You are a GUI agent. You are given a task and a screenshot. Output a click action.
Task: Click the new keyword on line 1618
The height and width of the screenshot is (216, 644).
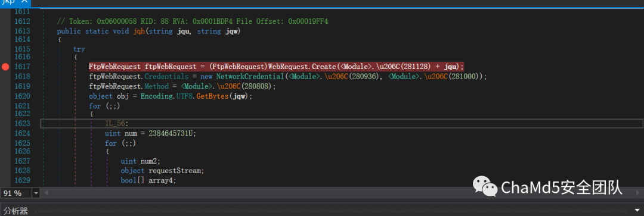(x=206, y=76)
